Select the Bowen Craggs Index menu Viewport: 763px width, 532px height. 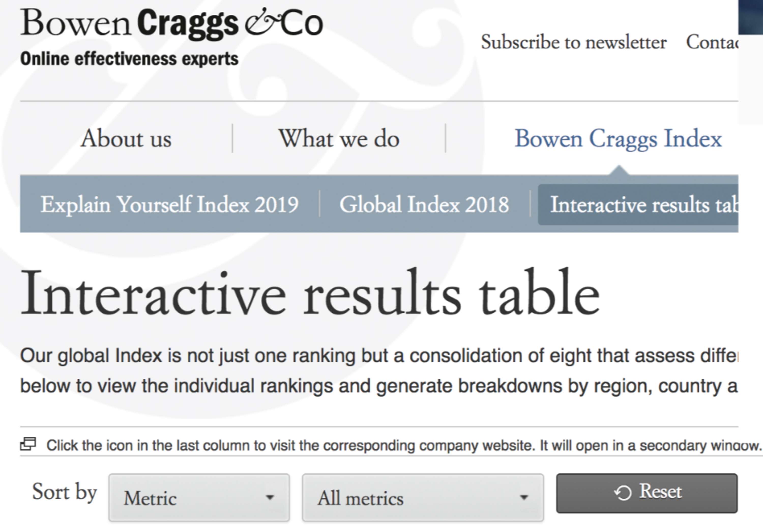(x=618, y=138)
